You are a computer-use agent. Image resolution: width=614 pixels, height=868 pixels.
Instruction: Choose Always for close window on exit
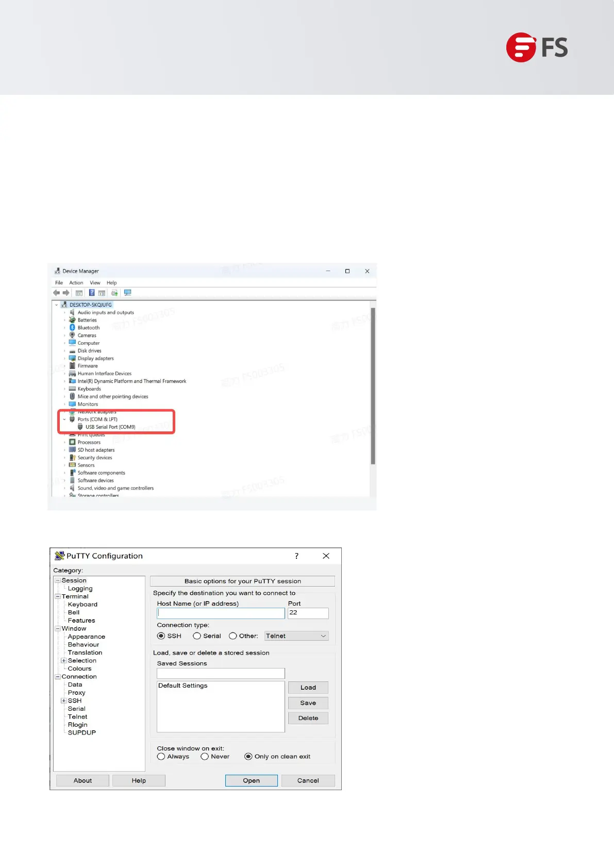pos(161,757)
